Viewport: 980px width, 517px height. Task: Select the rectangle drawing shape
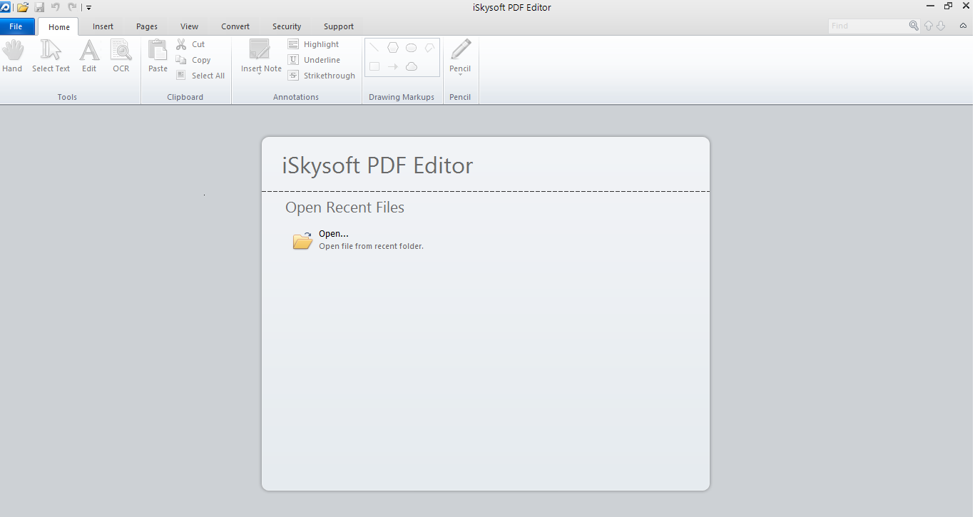point(374,66)
